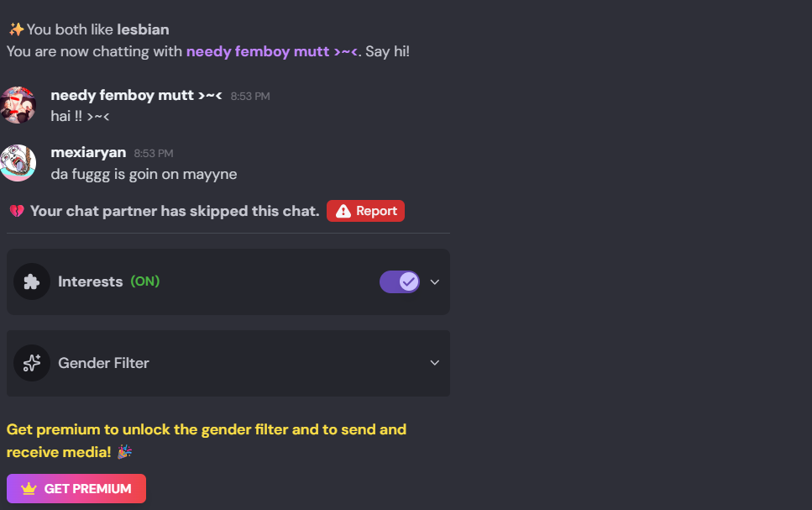Click the warning triangle icon in Report

(343, 211)
